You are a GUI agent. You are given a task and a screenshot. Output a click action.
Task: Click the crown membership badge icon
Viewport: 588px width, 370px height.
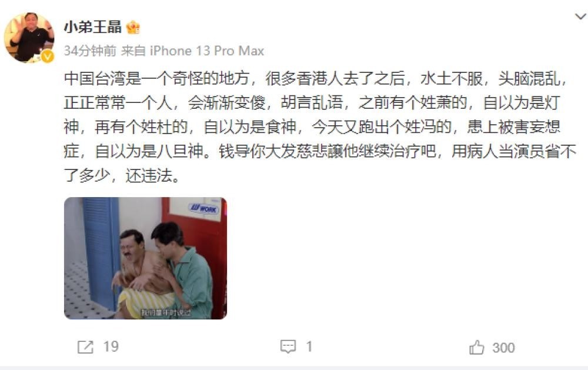[x=133, y=28]
